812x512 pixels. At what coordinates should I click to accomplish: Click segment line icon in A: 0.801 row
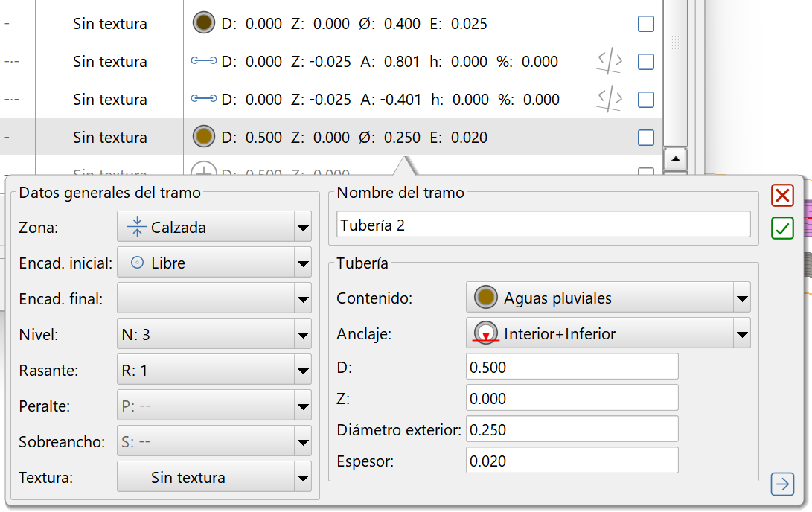pyautogui.click(x=203, y=62)
